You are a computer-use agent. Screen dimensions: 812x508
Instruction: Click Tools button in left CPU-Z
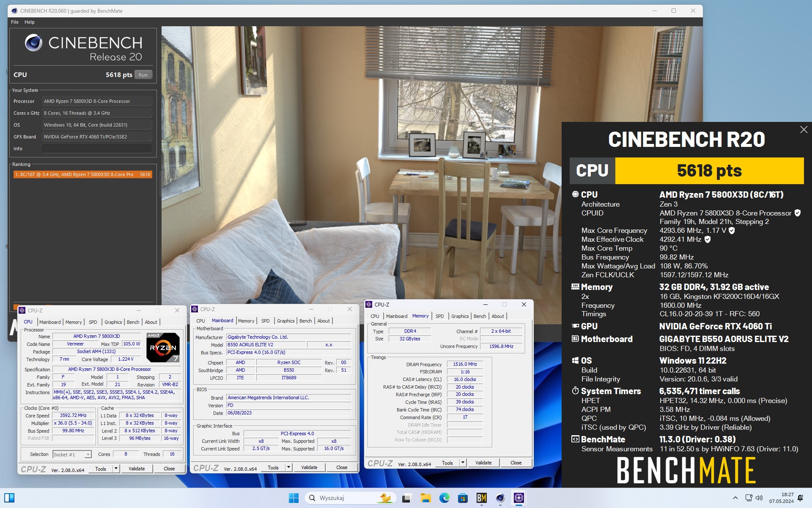[x=101, y=469]
